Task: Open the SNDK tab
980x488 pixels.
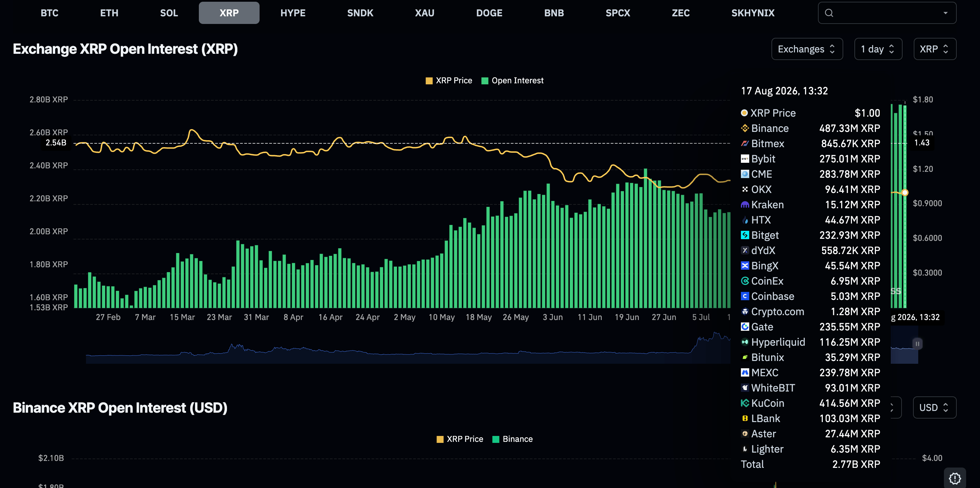Action: coord(360,13)
